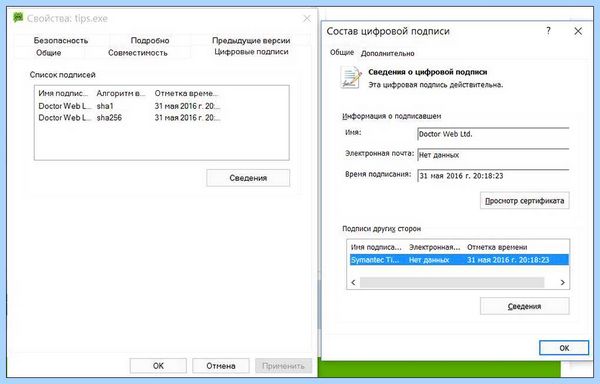Click the Просмотр сертификата button
Image resolution: width=600 pixels, height=384 pixels.
point(525,201)
